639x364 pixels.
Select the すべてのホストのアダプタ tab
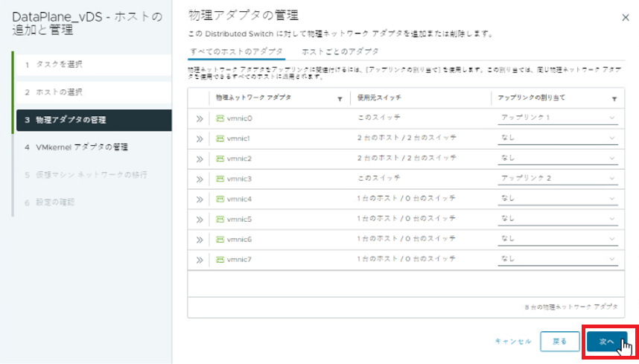(237, 51)
